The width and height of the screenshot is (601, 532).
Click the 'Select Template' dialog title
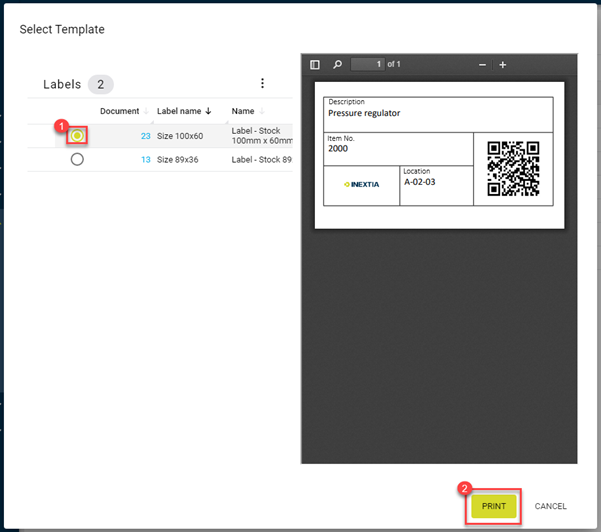(62, 29)
